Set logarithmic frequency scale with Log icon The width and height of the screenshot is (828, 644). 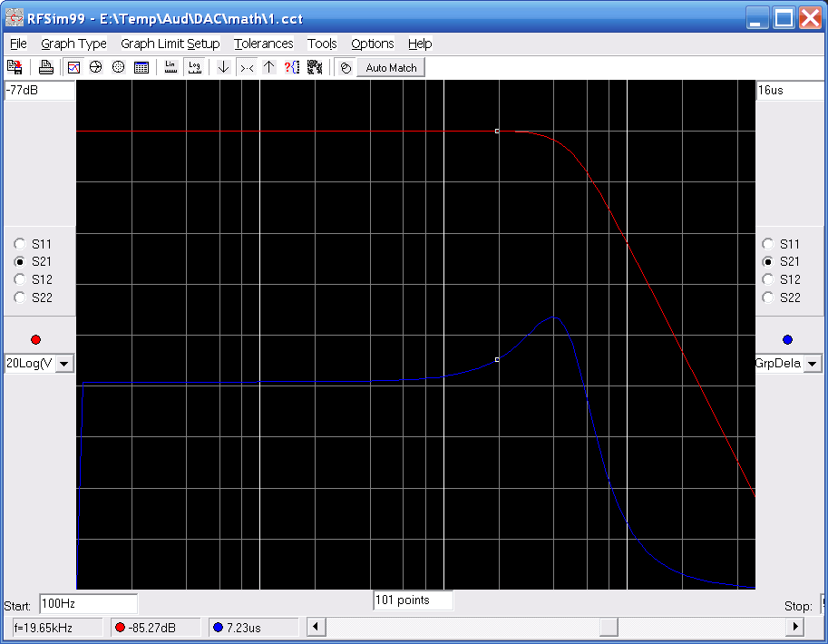195,67
